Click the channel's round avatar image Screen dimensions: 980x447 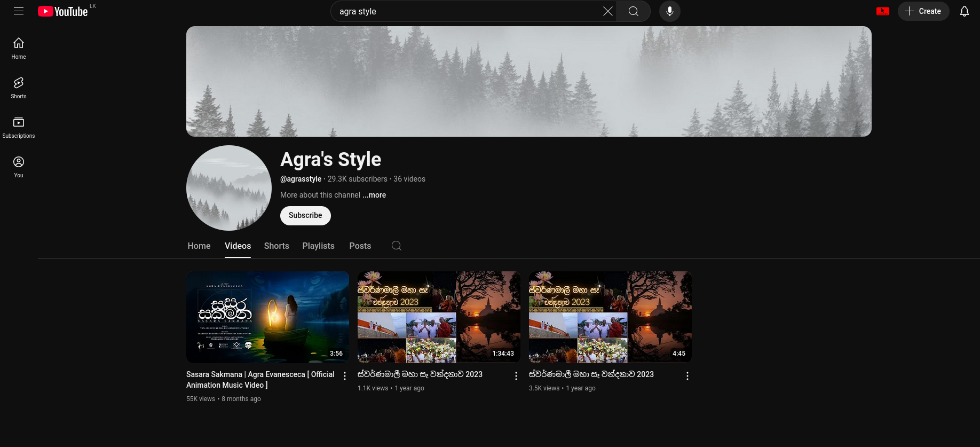tap(229, 188)
